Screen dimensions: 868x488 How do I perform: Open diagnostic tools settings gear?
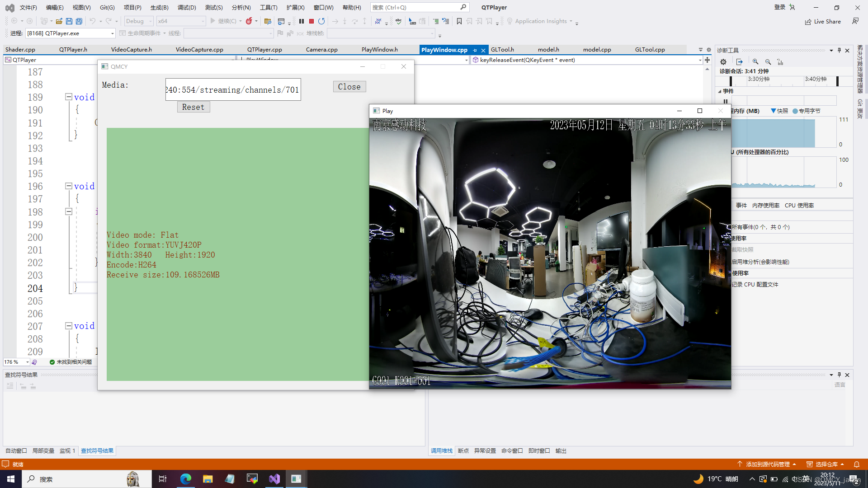[723, 62]
